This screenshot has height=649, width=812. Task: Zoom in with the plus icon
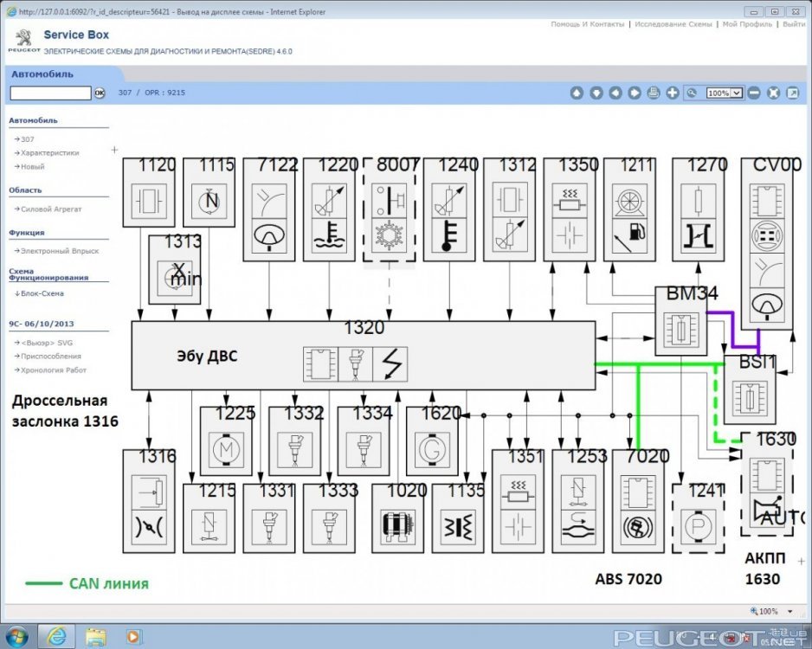673,93
